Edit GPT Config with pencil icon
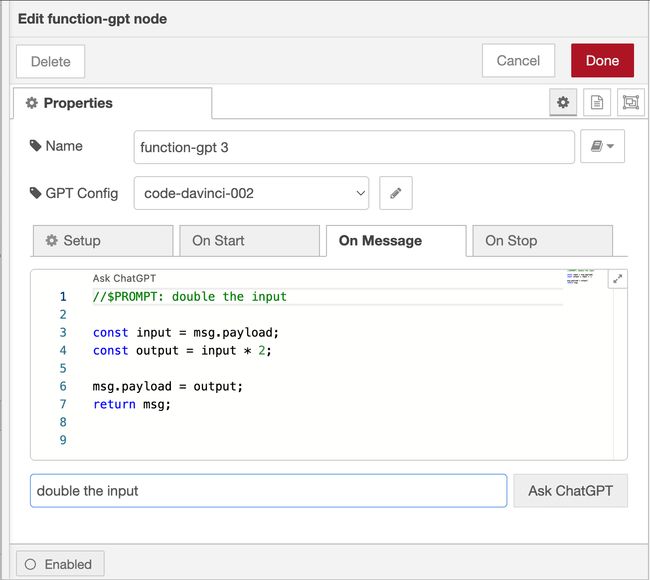Image resolution: width=650 pixels, height=580 pixels. click(x=396, y=193)
